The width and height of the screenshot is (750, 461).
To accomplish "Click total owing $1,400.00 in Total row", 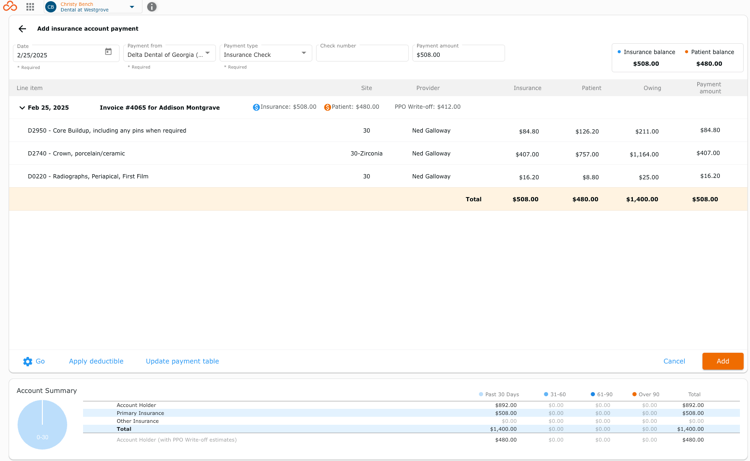I will pyautogui.click(x=642, y=199).
